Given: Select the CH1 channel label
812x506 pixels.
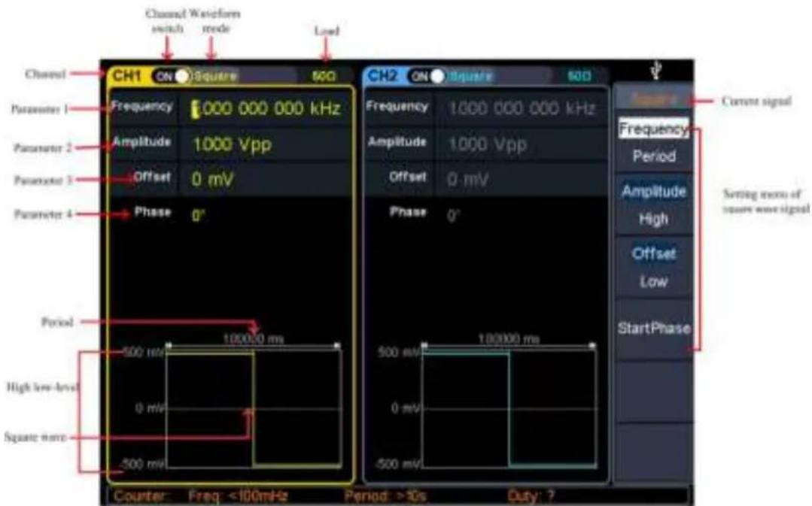Looking at the screenshot, I should [x=127, y=76].
